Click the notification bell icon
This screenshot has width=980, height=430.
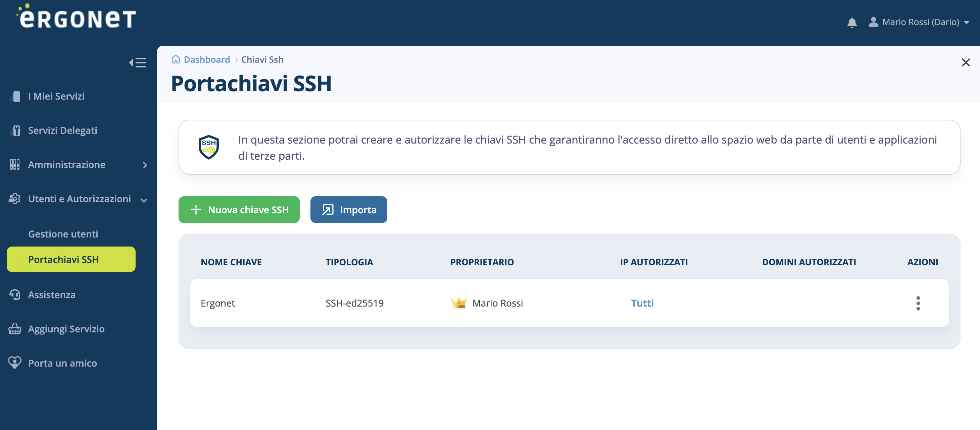coord(852,22)
